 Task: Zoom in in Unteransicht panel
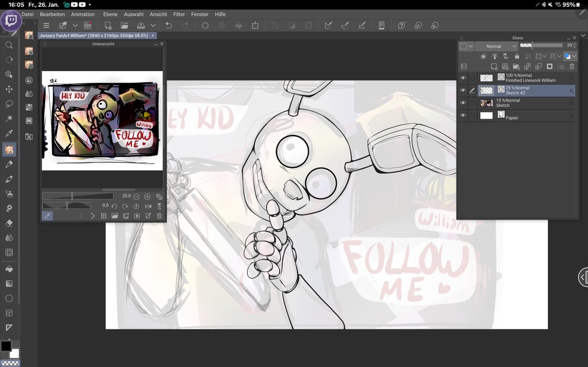(x=147, y=196)
